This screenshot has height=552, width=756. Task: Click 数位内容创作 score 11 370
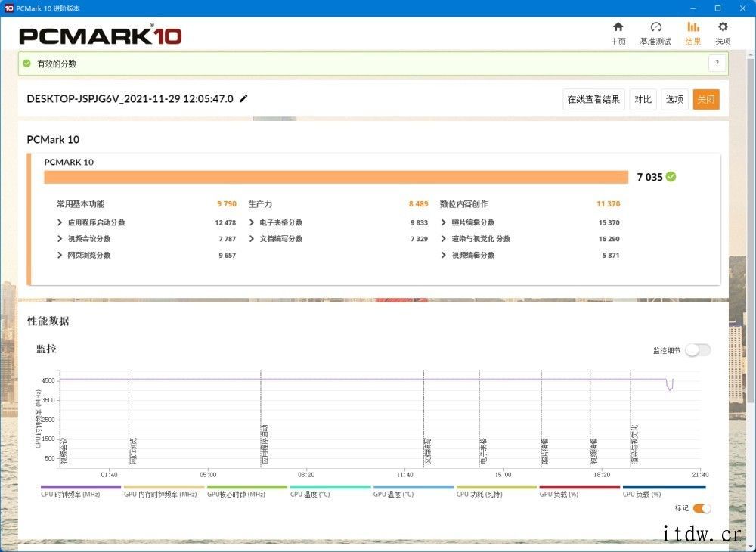point(609,204)
